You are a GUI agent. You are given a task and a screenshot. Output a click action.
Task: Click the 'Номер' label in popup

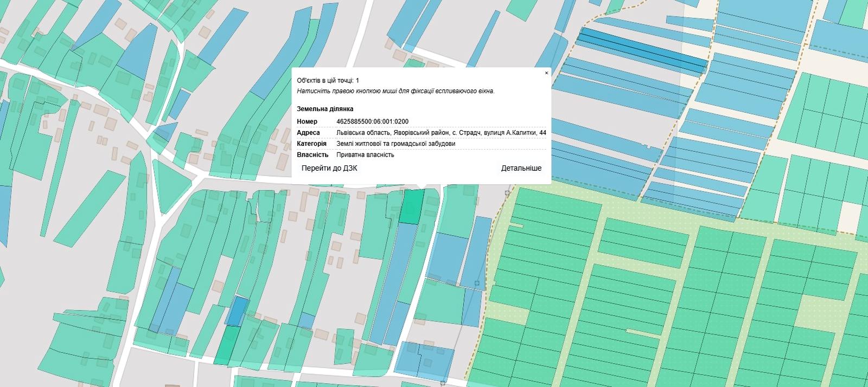(x=307, y=121)
